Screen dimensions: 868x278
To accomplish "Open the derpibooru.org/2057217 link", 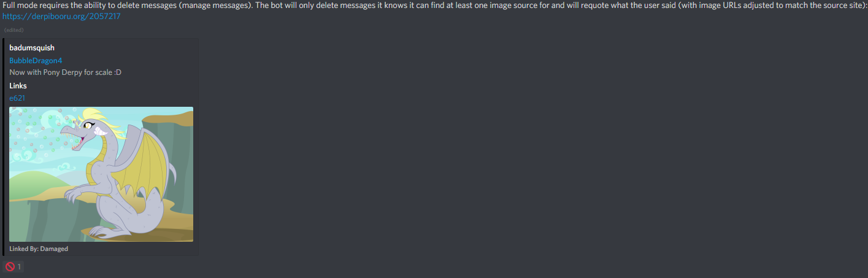I will coord(61,16).
